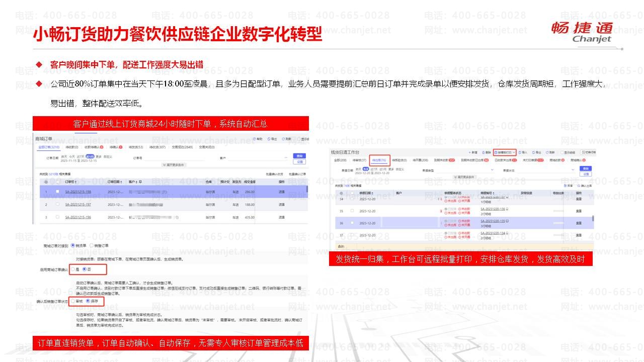This screenshot has height=362, width=644.
Task: Tick the checkbox on workbench row 36
Action: pyautogui.click(x=352, y=223)
